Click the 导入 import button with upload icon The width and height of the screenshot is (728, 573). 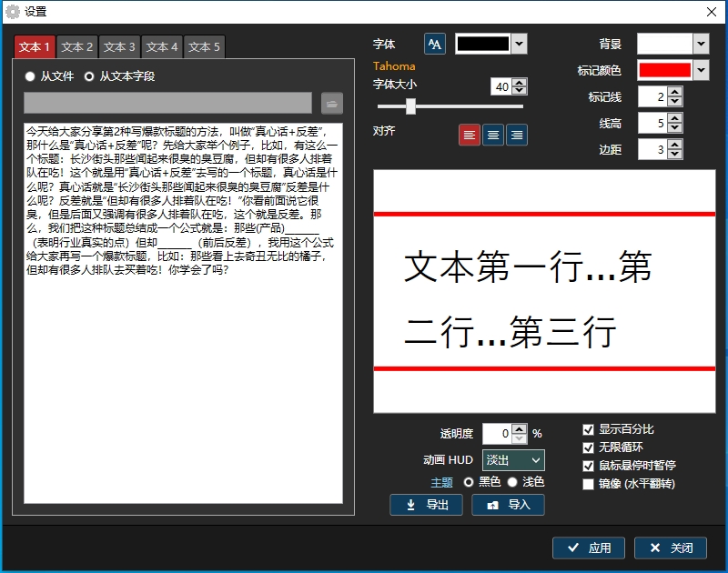[509, 505]
